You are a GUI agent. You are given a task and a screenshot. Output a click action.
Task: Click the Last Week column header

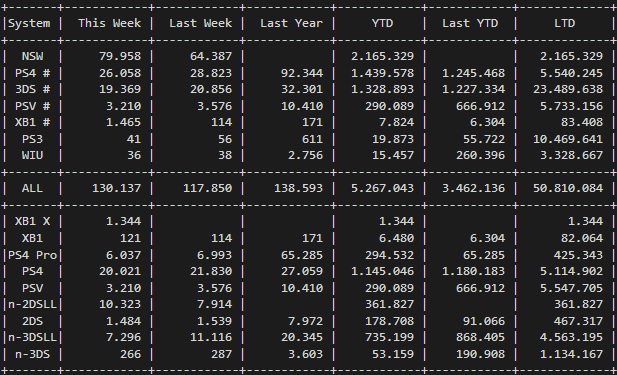pos(200,23)
